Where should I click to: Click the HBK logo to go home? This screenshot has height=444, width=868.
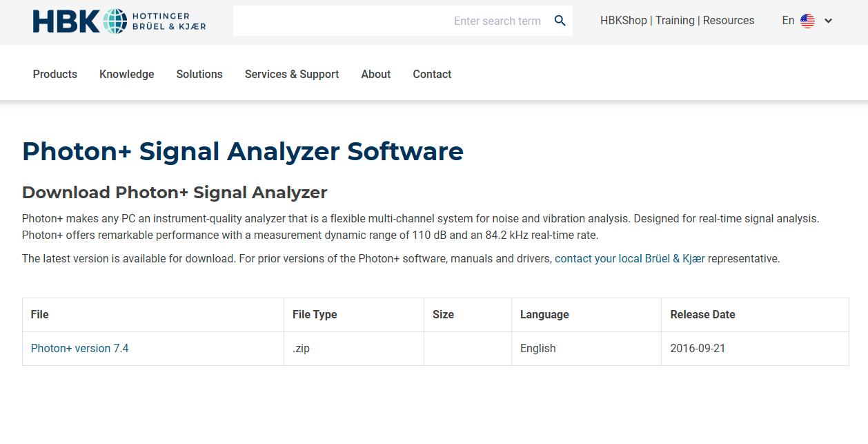[x=117, y=21]
